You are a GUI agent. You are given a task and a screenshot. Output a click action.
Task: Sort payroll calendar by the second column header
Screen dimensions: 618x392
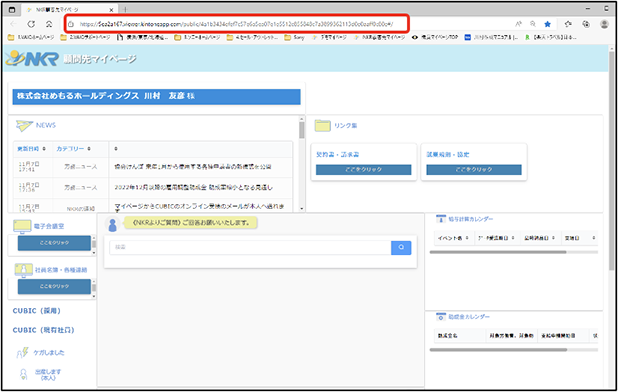pos(496,238)
